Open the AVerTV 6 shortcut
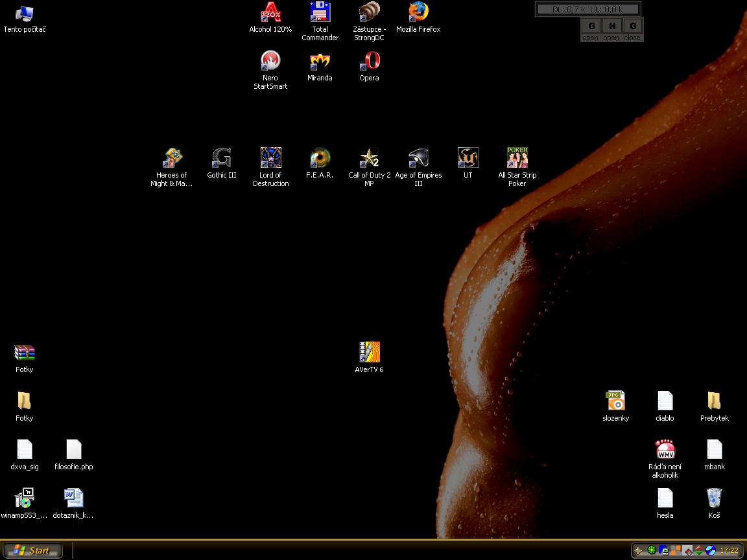Viewport: 747px width, 560px height. (369, 353)
